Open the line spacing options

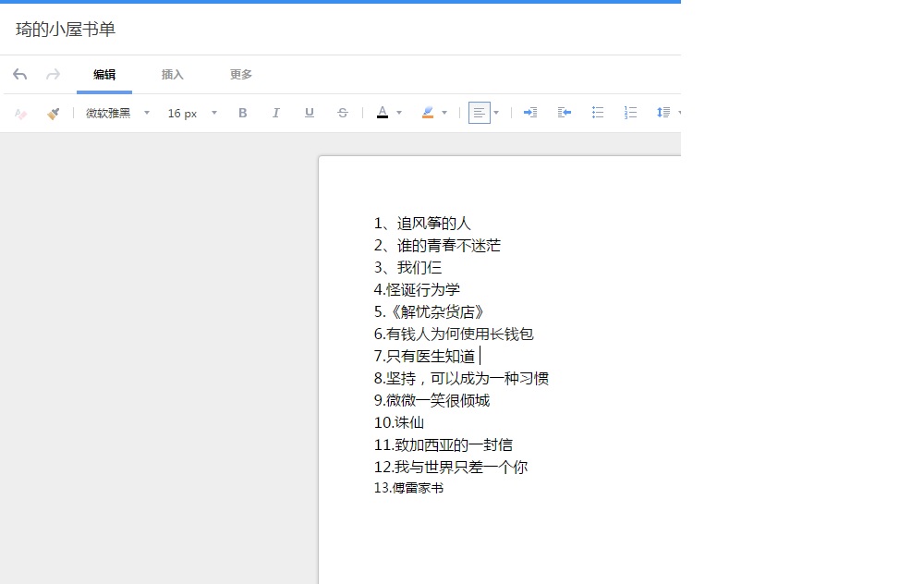pos(663,113)
